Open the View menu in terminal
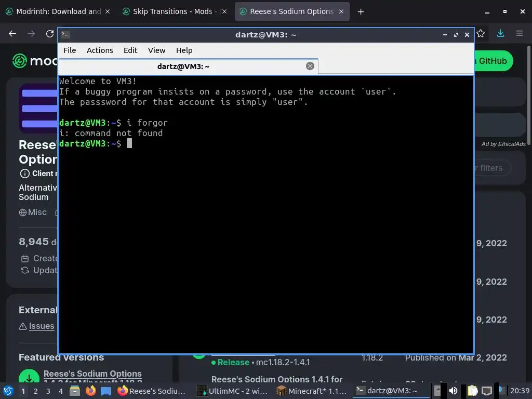532x399 pixels. click(x=156, y=50)
